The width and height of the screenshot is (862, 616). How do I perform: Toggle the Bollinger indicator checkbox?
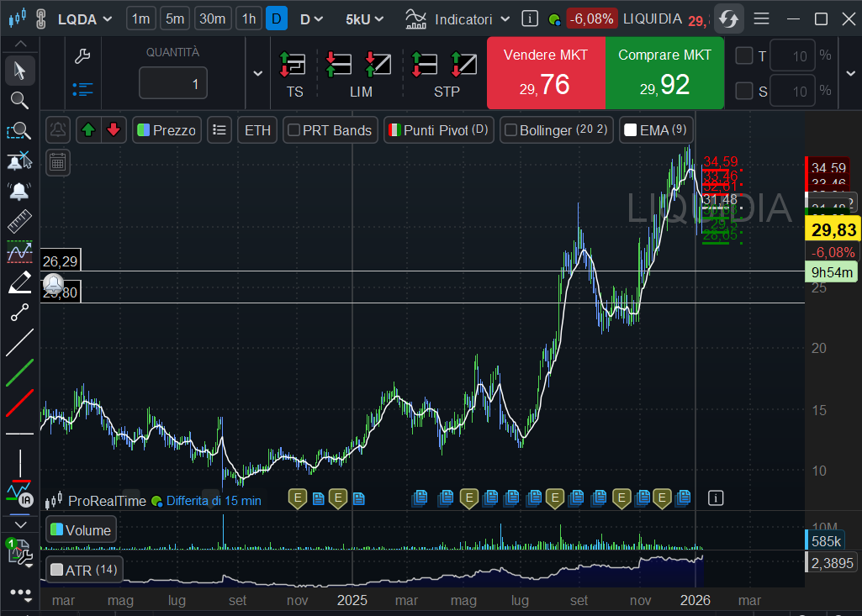(510, 130)
